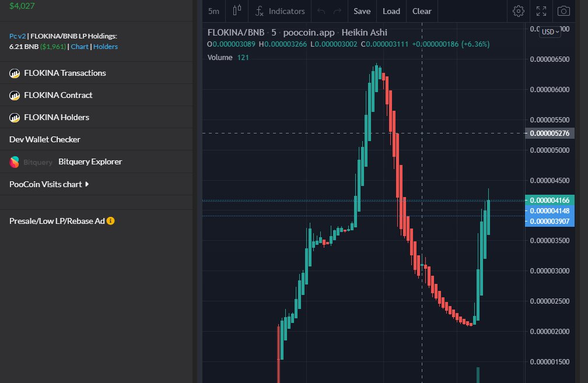Open Bitquery Explorer
Viewport: 588px width, 383px height.
tap(90, 161)
